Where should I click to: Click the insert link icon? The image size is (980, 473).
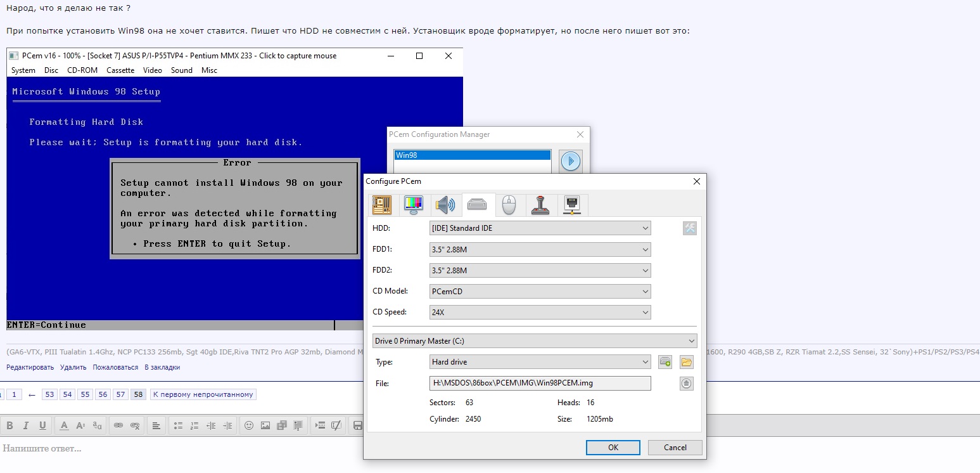(x=118, y=425)
